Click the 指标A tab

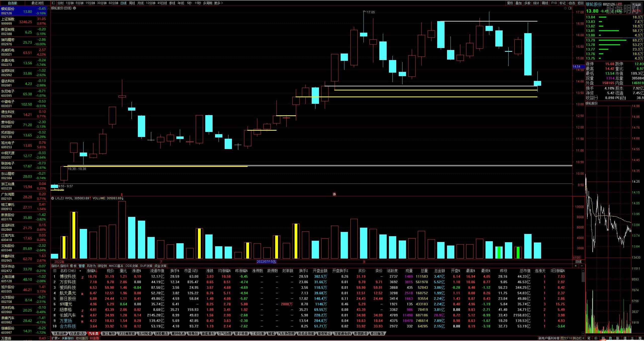coord(55,266)
